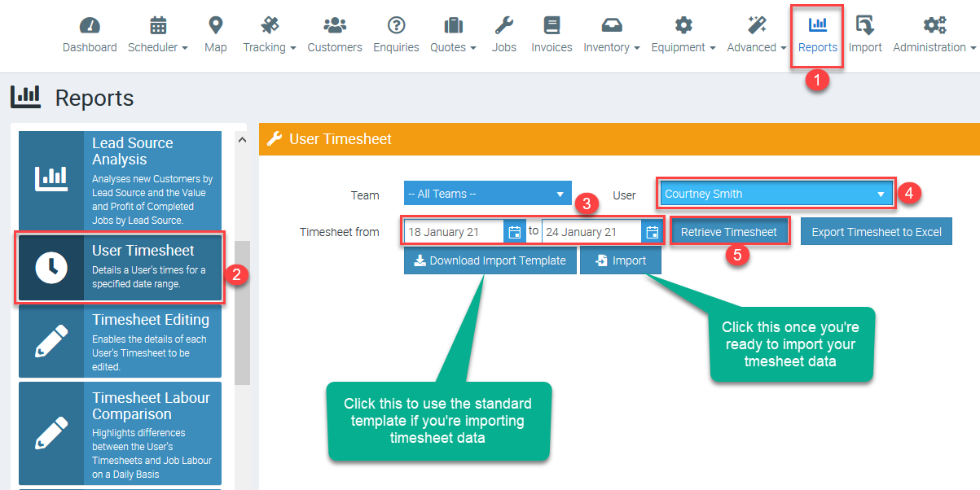Open Customers via the people icon
Screen dimensions: 980x490
pyautogui.click(x=334, y=25)
